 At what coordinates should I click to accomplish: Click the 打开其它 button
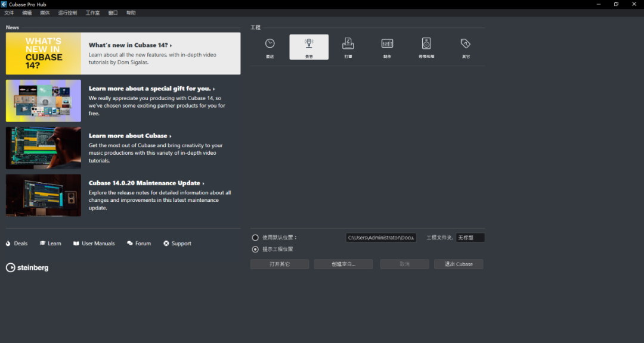click(x=280, y=264)
